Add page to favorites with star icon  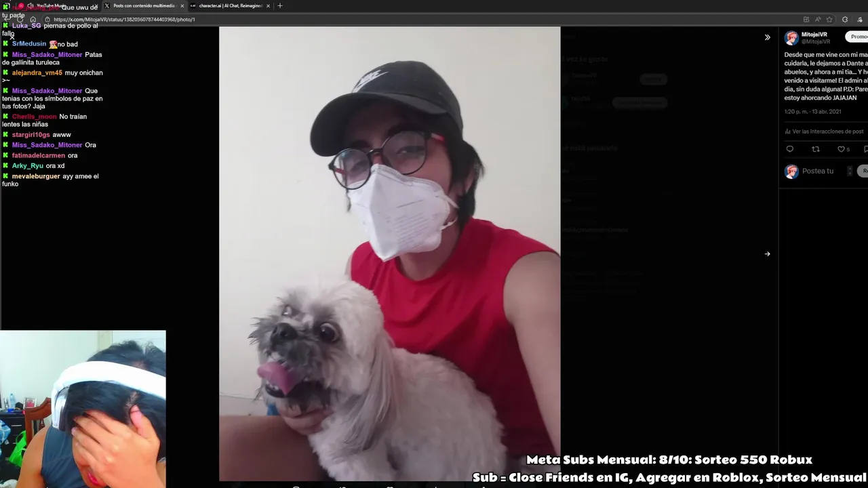[829, 20]
